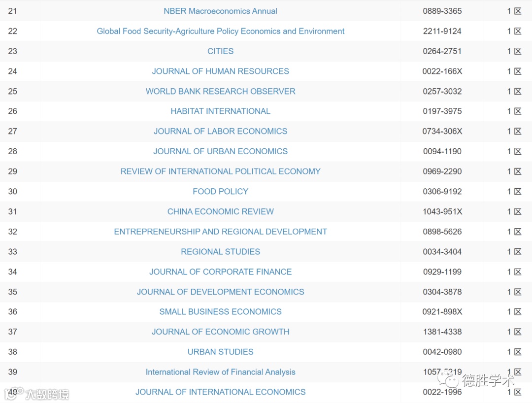Select ISSN 0898-5626 cell
This screenshot has width=532, height=404.
point(442,232)
